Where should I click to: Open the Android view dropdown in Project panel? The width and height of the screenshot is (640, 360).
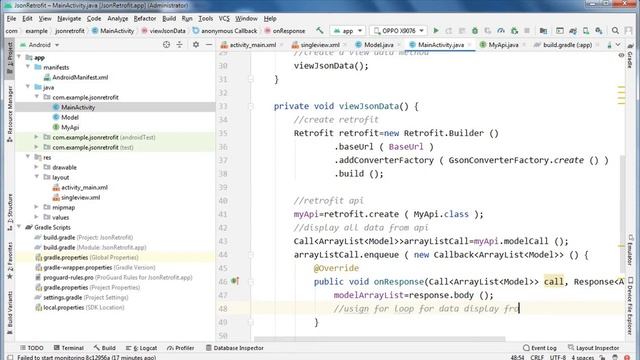click(40, 45)
